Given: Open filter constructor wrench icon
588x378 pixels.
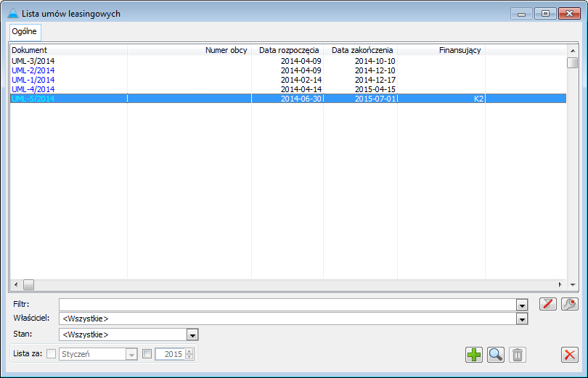Looking at the screenshot, I should 570,304.
